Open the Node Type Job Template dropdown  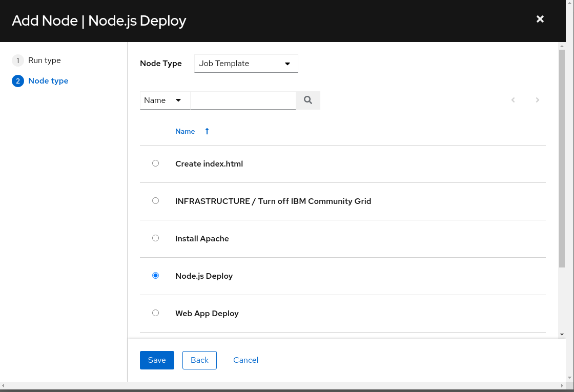246,64
